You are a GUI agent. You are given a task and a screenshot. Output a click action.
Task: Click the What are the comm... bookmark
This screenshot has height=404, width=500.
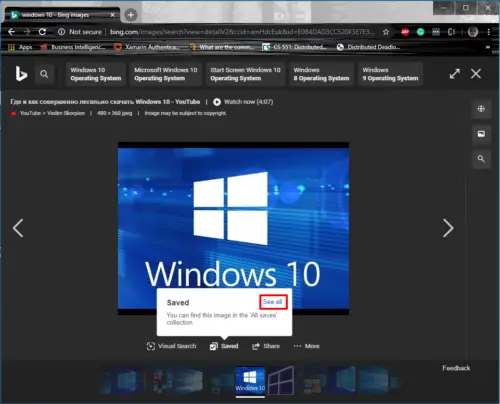click(221, 47)
